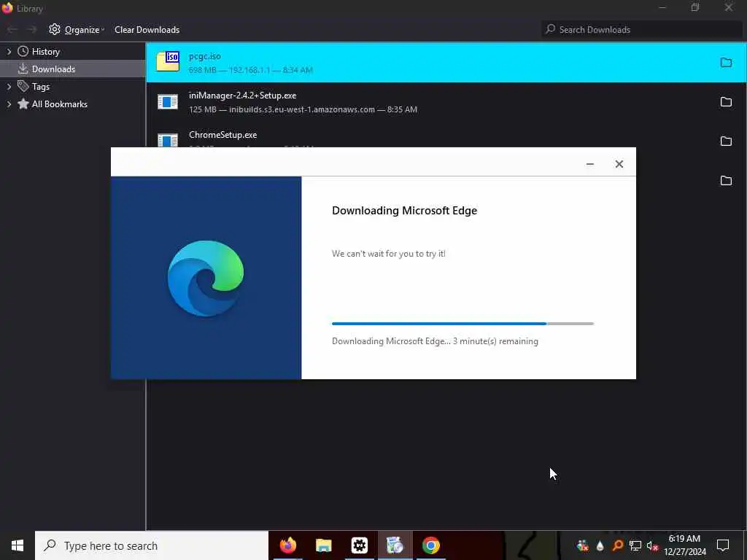The height and width of the screenshot is (560, 747).
Task: Close the Microsoft Edge installer dialog
Action: point(619,164)
